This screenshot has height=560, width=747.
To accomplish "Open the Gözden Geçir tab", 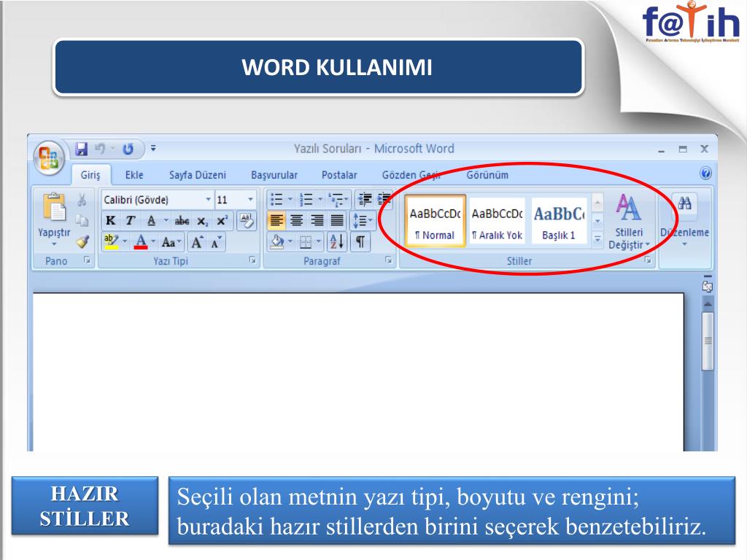I will coord(411,175).
